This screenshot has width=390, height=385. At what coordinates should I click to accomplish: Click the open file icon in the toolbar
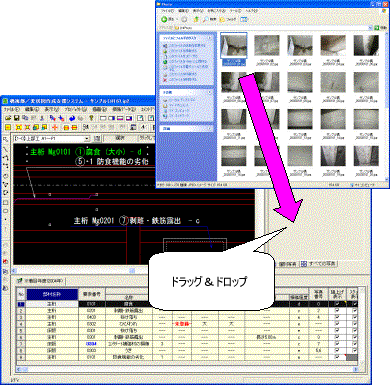pyautogui.click(x=8, y=118)
